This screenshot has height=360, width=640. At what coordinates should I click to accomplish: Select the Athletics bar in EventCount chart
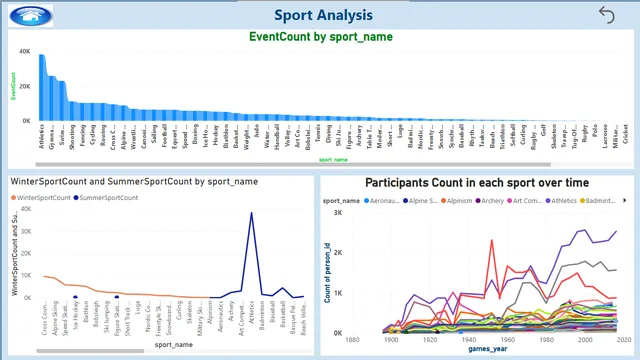tap(42, 87)
